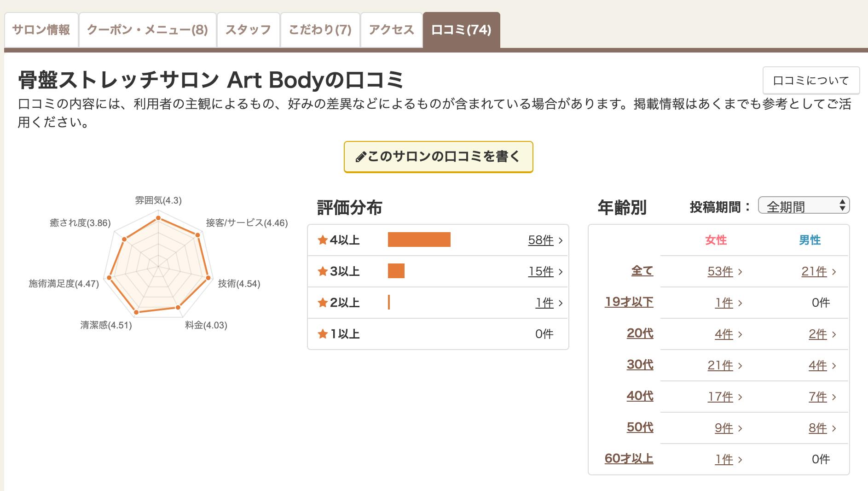868x491 pixels.
Task: Select the スタッフ tab
Action: coord(248,30)
